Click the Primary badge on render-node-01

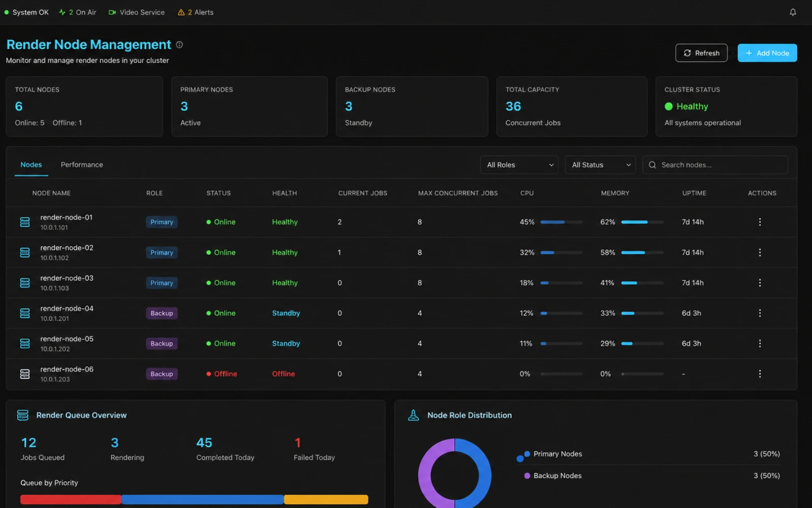pos(162,222)
